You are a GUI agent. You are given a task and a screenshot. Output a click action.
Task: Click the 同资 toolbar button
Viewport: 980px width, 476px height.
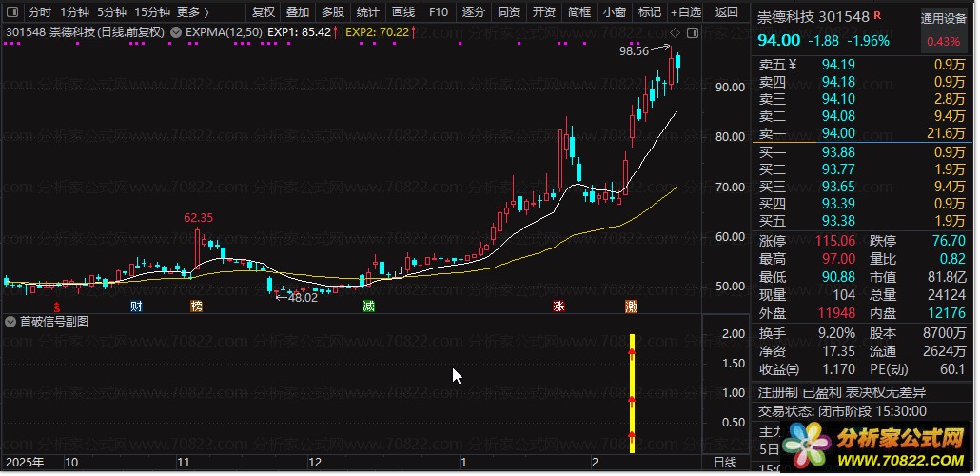509,11
